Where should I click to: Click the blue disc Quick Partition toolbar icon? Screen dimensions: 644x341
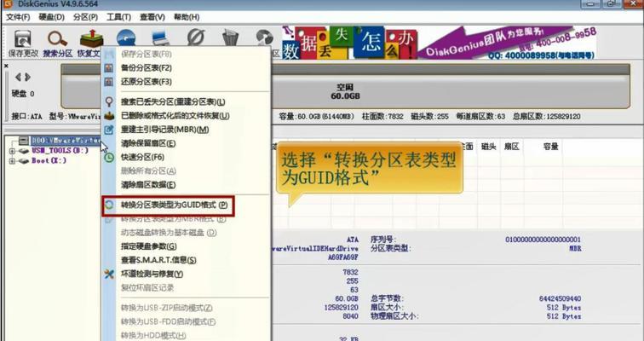tap(126, 38)
